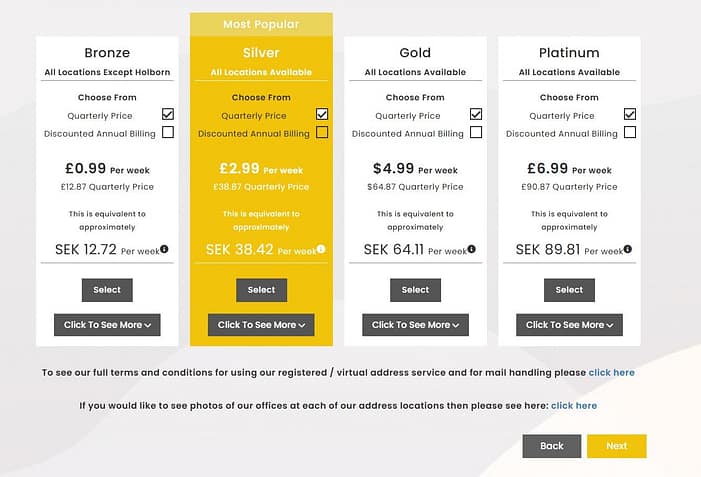
Task: Select the Gold plan
Action: (x=415, y=290)
